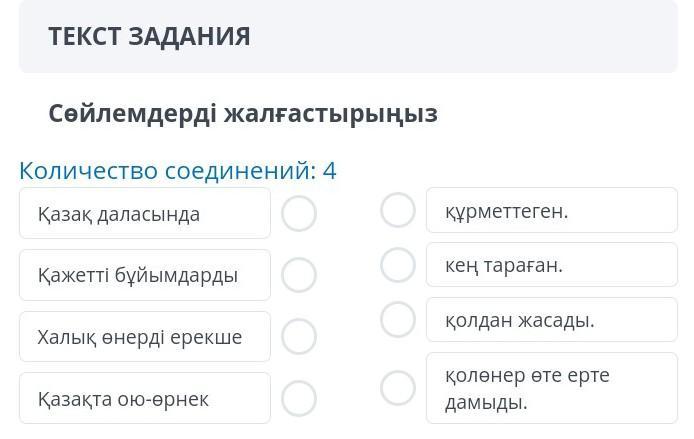Click the "Сөйлемдерді жалғастырыңыз" instruction heading
The image size is (694, 439).
243,113
